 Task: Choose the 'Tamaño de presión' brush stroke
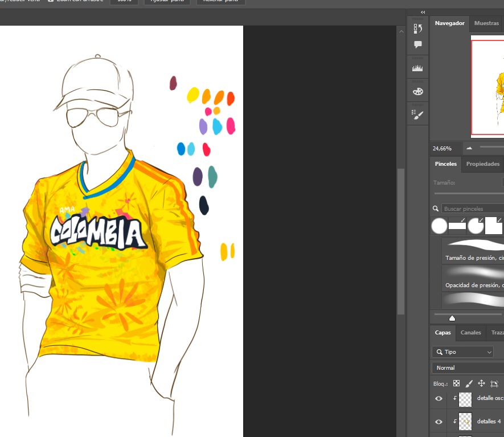(x=473, y=251)
